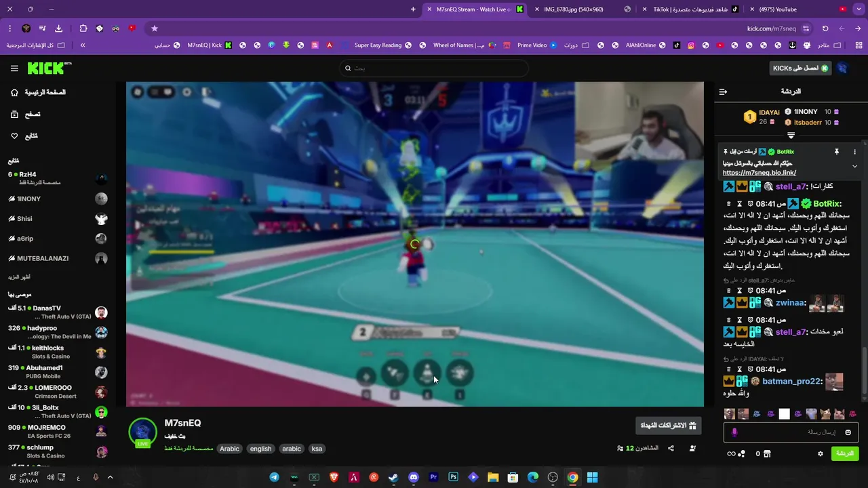Viewport: 868px width, 488px height.
Task: Click the shield ban icon on BotRix message
Action: tap(751, 204)
